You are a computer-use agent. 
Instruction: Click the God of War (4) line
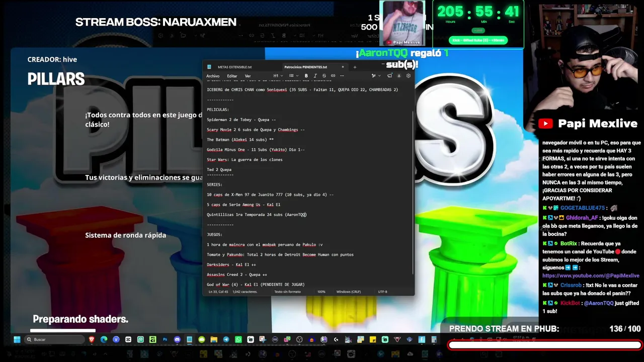[256, 285]
